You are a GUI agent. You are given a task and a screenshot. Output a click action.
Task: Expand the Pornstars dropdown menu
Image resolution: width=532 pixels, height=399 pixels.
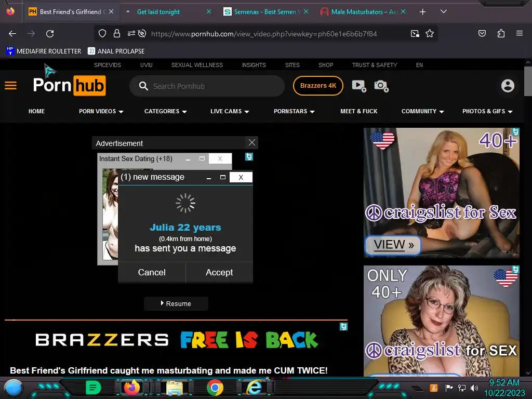[294, 111]
